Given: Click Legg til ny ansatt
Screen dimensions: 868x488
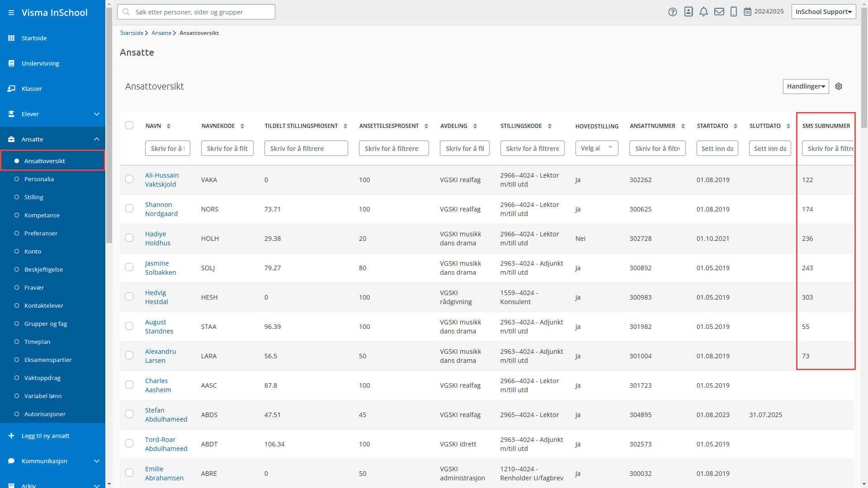Looking at the screenshot, I should (45, 436).
